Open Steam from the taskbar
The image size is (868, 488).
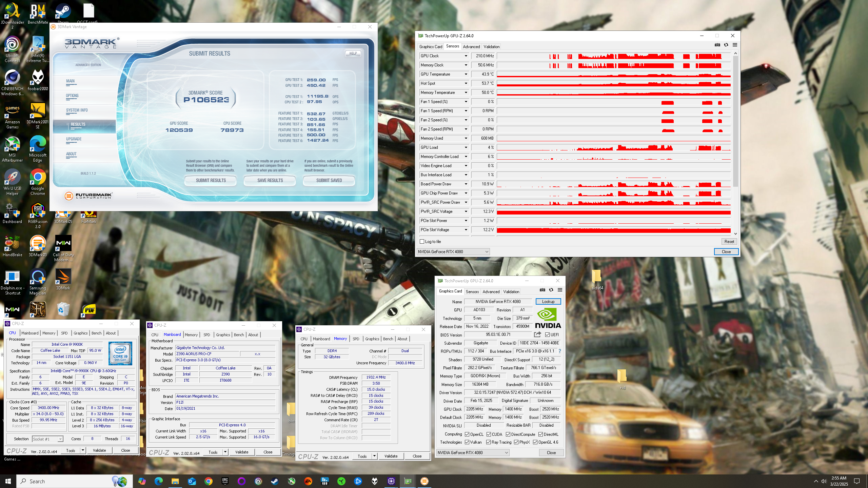point(275,481)
